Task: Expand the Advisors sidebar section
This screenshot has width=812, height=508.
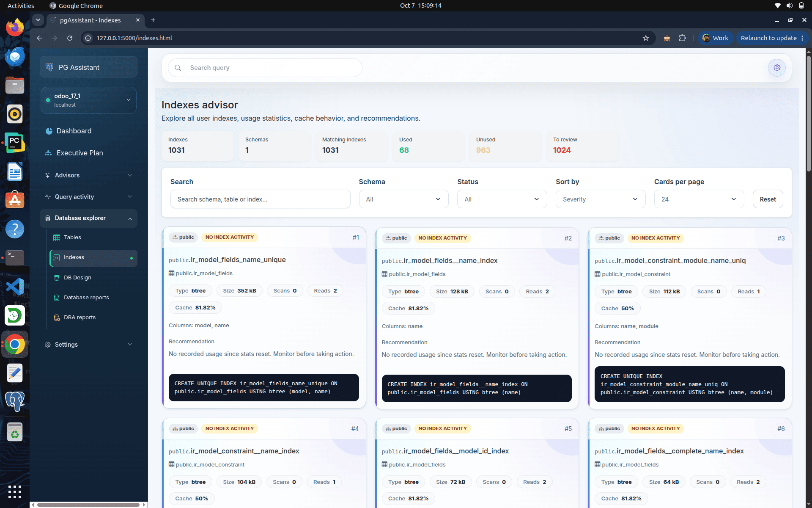Action: [88, 175]
